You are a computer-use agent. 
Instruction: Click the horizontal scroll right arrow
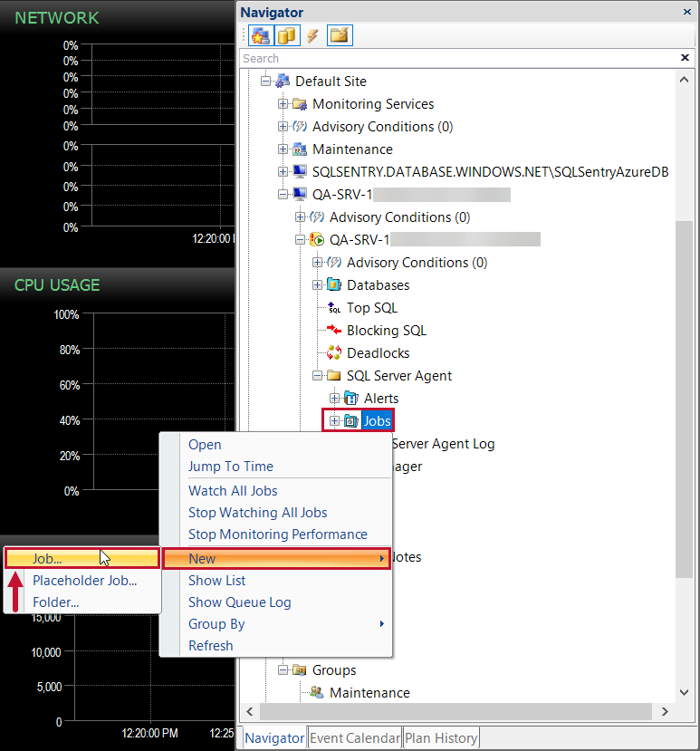coord(665,712)
